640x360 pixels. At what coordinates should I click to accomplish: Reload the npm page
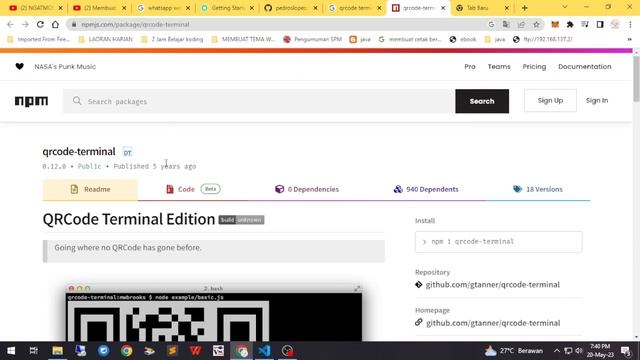pyautogui.click(x=40, y=24)
